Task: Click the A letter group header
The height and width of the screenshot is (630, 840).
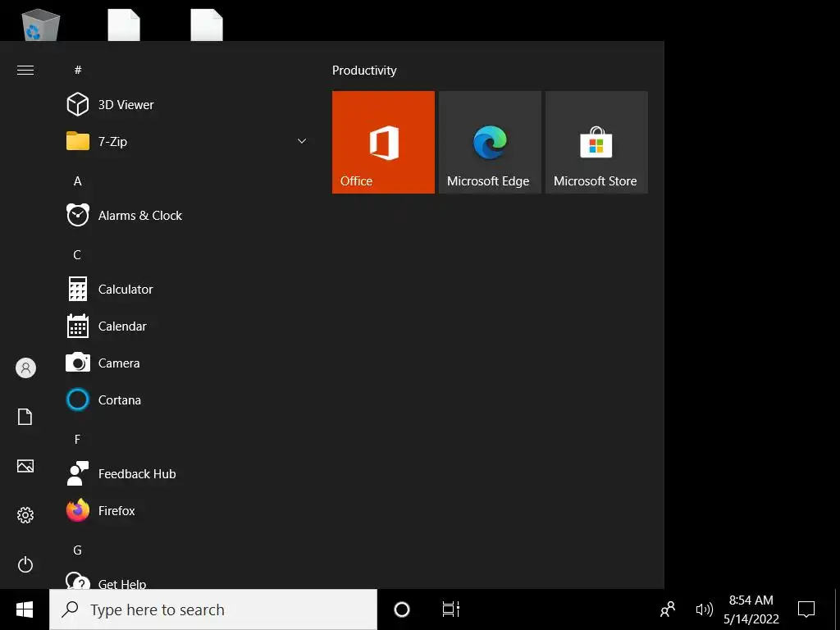Action: (78, 181)
